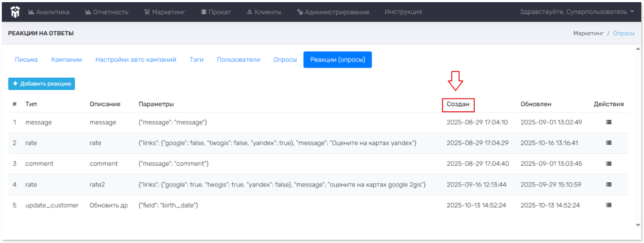644x243 pixels.
Task: Go to the Опросы breadcrumb link
Action: (624, 34)
